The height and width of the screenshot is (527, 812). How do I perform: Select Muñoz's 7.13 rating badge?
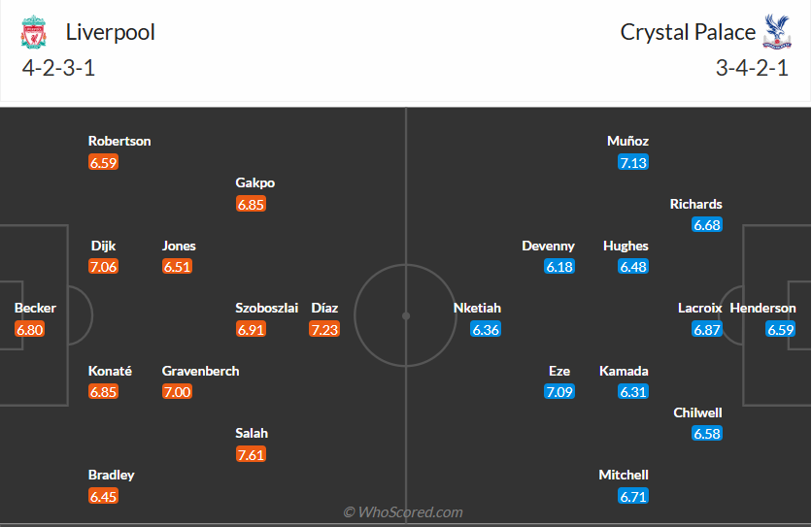(632, 162)
